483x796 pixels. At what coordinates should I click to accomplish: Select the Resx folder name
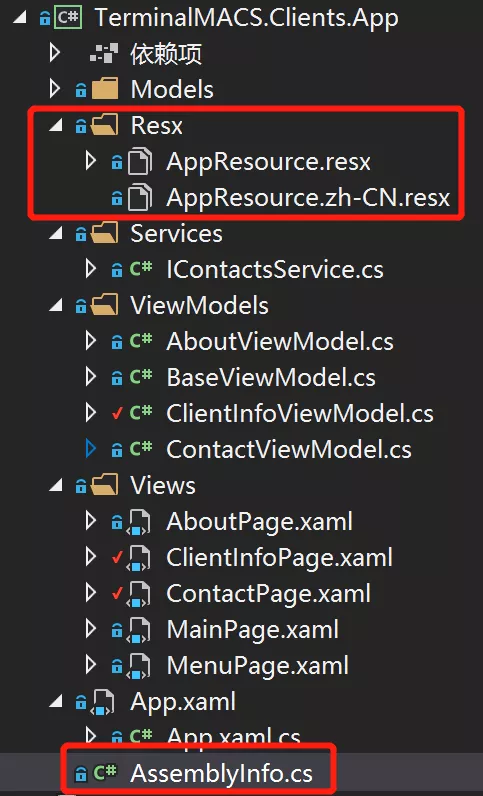click(156, 125)
